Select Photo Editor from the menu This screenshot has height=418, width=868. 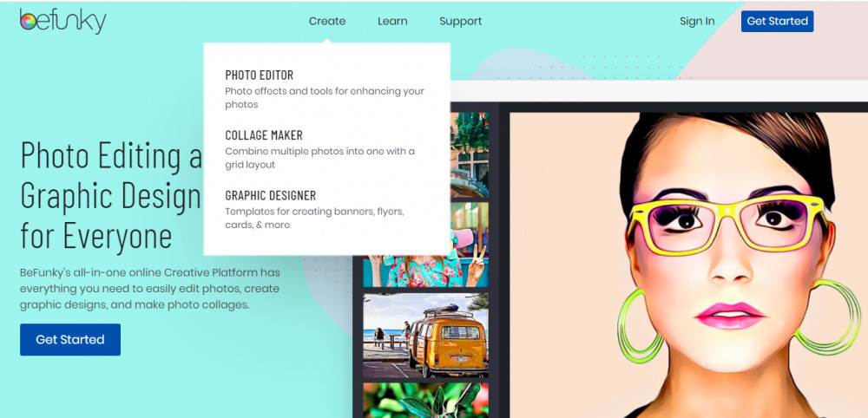pyautogui.click(x=259, y=75)
